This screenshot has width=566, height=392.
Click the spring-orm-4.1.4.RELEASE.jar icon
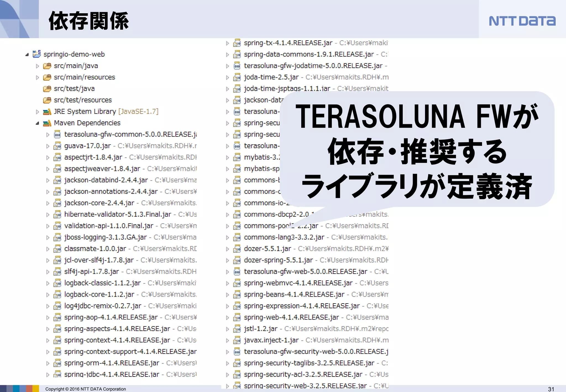coord(57,363)
